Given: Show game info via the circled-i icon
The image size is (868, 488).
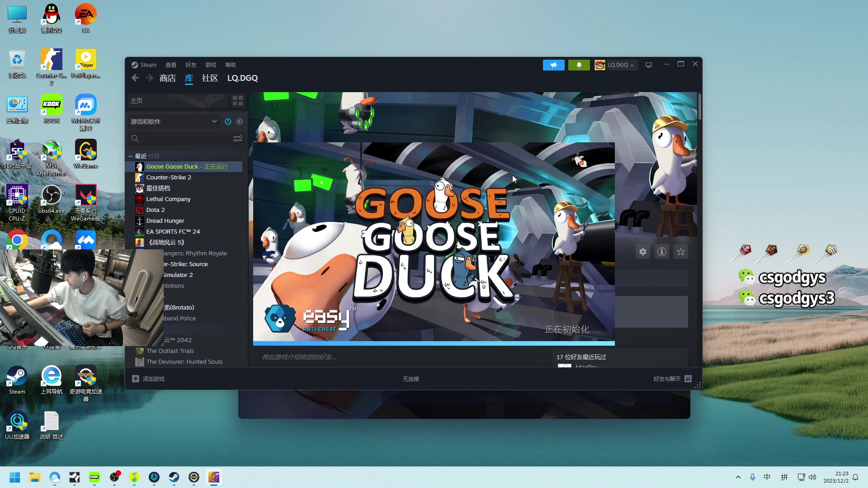Looking at the screenshot, I should [x=662, y=252].
